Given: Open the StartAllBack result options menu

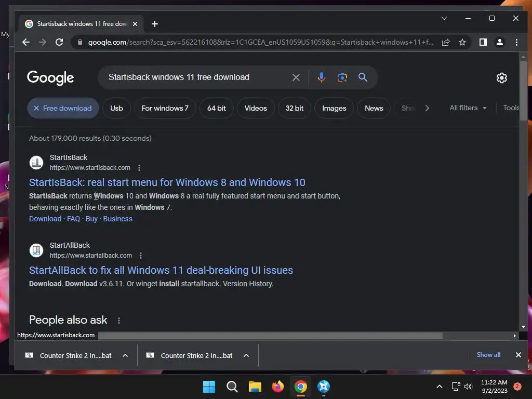Looking at the screenshot, I should pyautogui.click(x=141, y=256).
